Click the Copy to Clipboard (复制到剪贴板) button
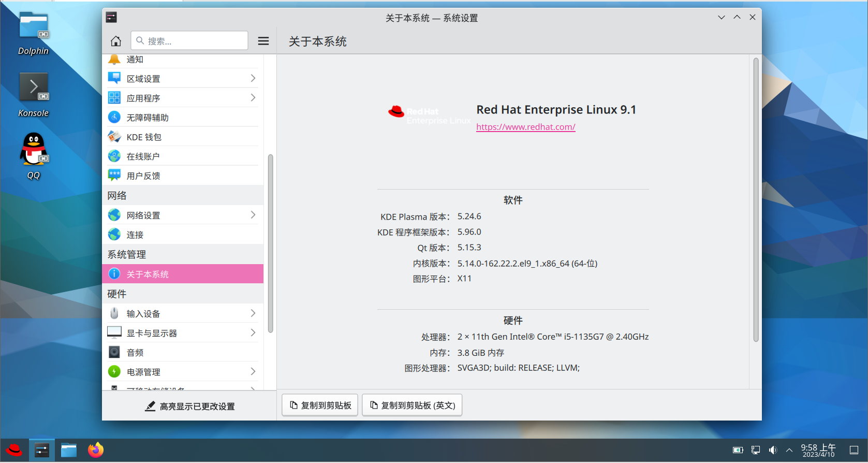This screenshot has width=868, height=463. click(x=320, y=405)
